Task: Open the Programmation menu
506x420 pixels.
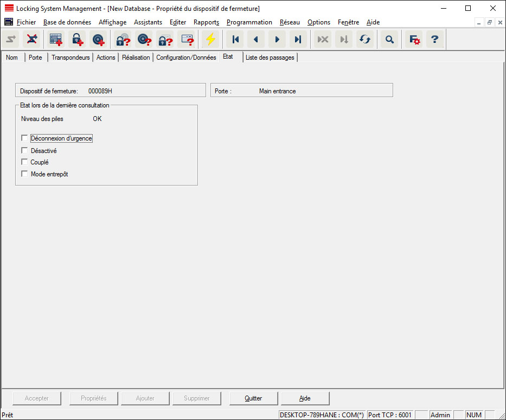Action: pos(249,22)
